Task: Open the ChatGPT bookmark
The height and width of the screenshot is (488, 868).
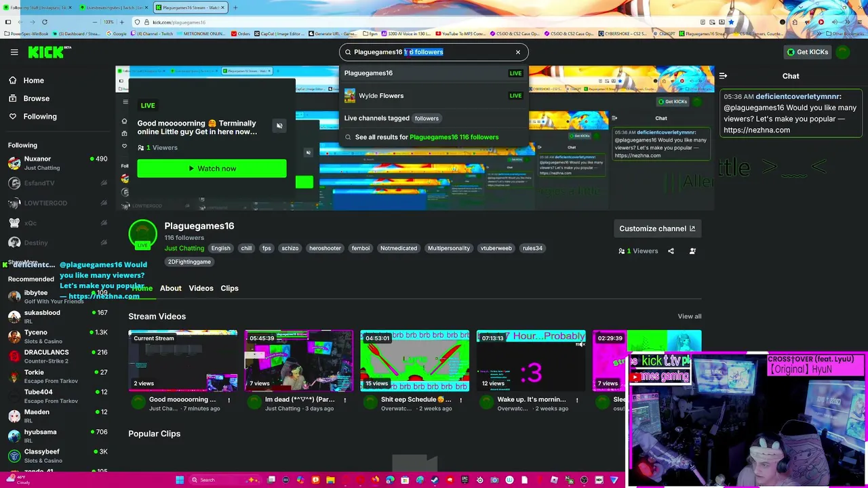Action: point(665,33)
